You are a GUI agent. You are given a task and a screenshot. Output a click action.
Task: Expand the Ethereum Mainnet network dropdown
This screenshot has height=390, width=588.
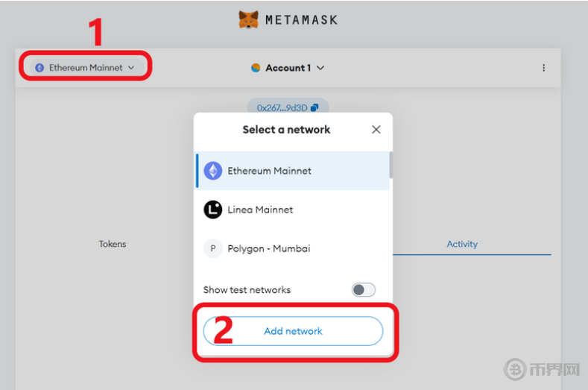(86, 68)
